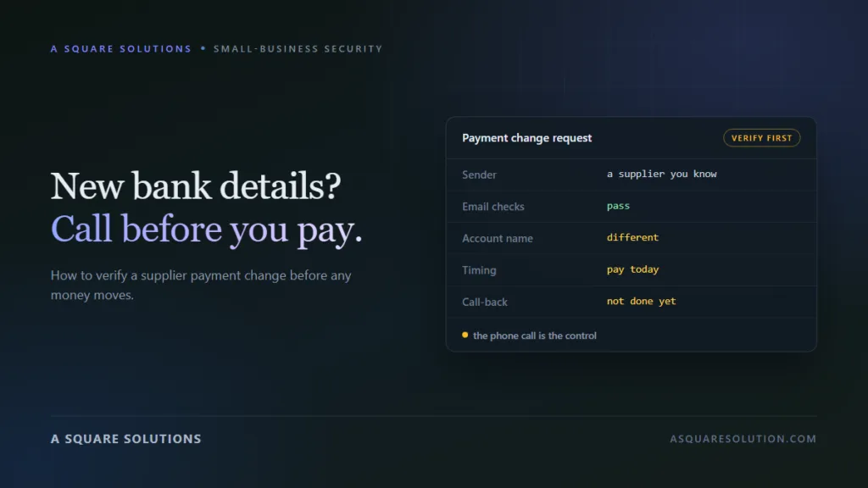Select the 'Timing' row label
The image size is (868, 488).
point(480,270)
